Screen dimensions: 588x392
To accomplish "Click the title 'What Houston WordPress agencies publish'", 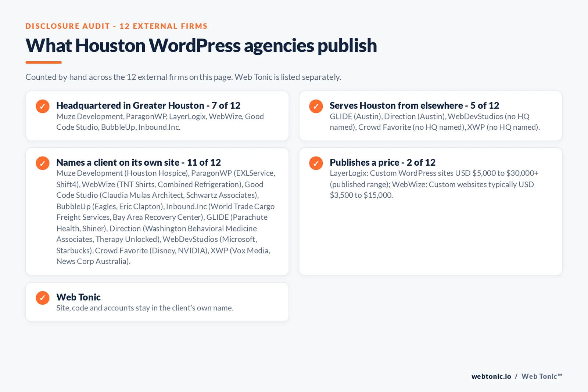I will pyautogui.click(x=201, y=46).
